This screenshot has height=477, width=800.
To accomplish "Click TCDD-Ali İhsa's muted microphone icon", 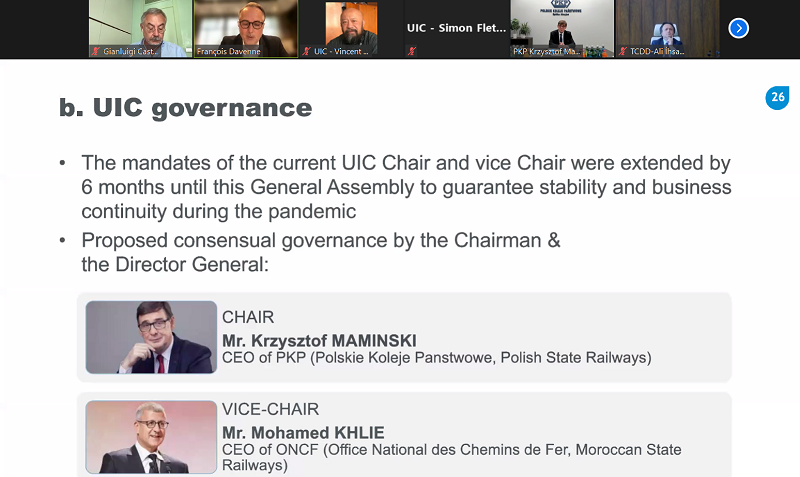I will pos(622,51).
